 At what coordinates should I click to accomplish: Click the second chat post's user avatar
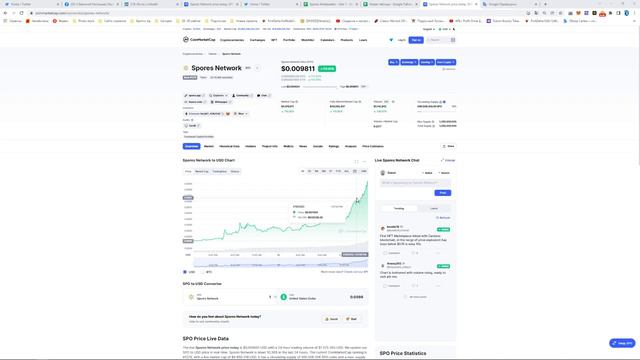point(382,265)
